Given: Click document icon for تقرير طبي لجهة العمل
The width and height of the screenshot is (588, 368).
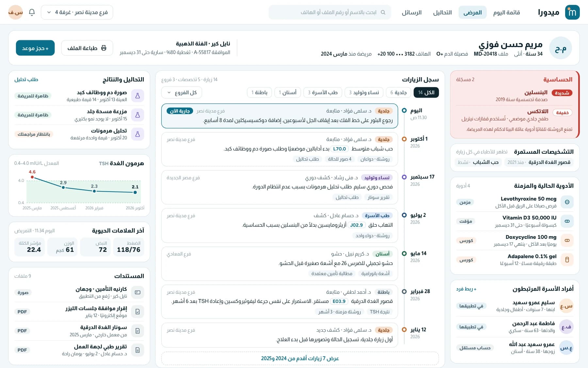Looking at the screenshot, I should tap(138, 350).
